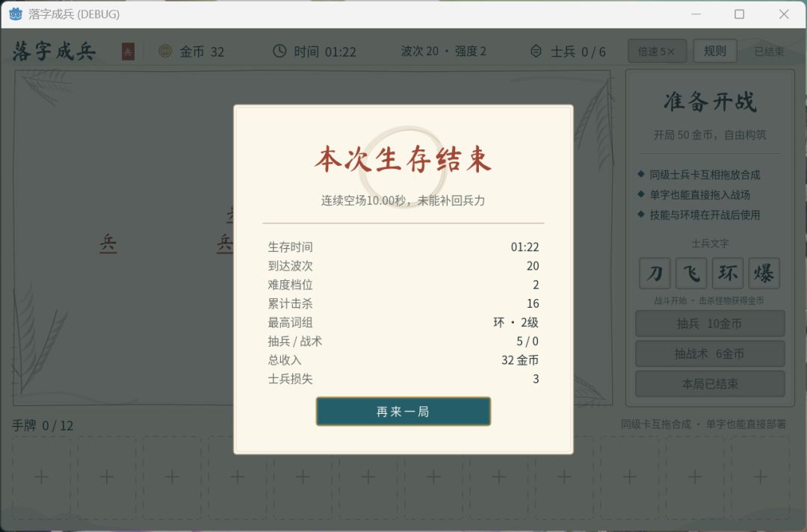Click the 开局 50 金币，自由构筑 text
Screen dimensions: 807x532
tap(710, 134)
